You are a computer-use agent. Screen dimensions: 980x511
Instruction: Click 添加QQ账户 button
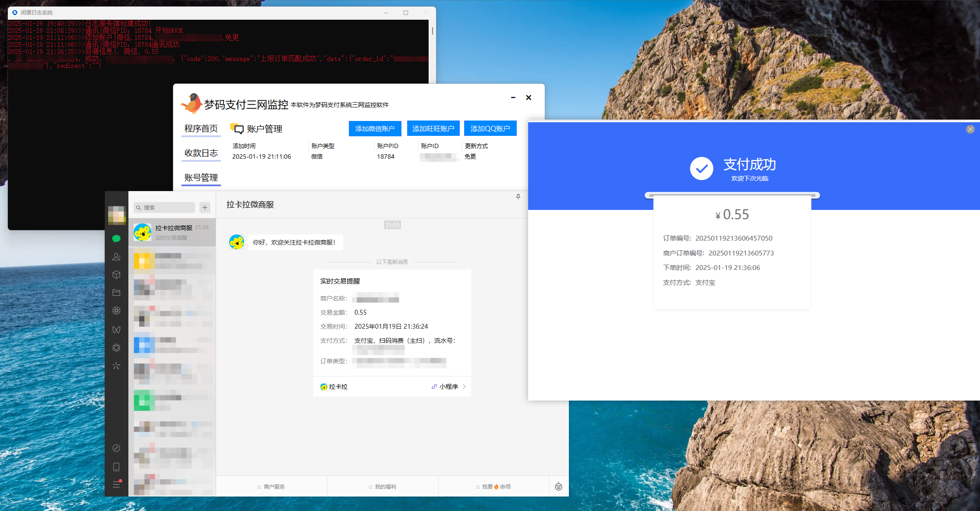coord(490,128)
